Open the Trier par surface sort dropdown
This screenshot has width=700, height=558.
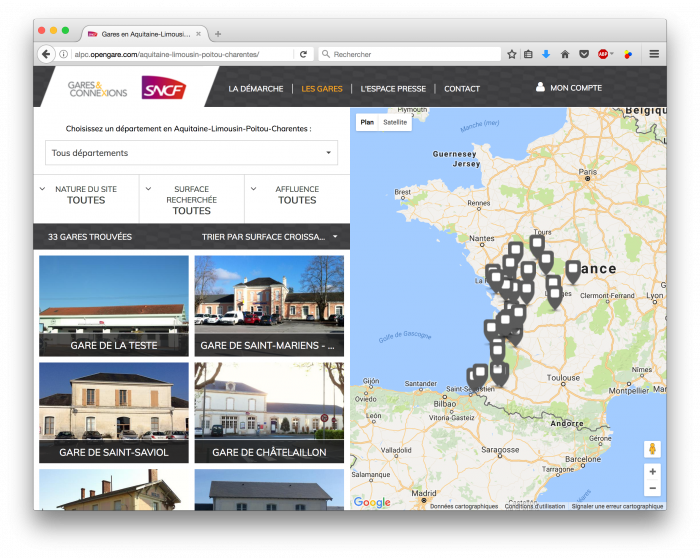coord(270,237)
